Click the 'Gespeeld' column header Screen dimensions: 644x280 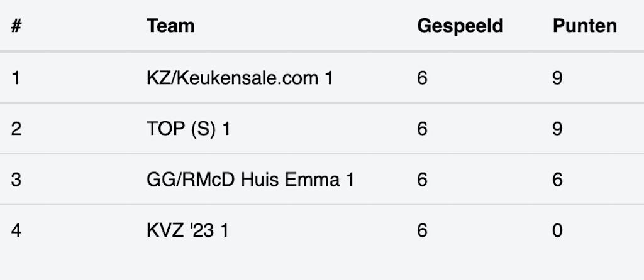(x=460, y=26)
